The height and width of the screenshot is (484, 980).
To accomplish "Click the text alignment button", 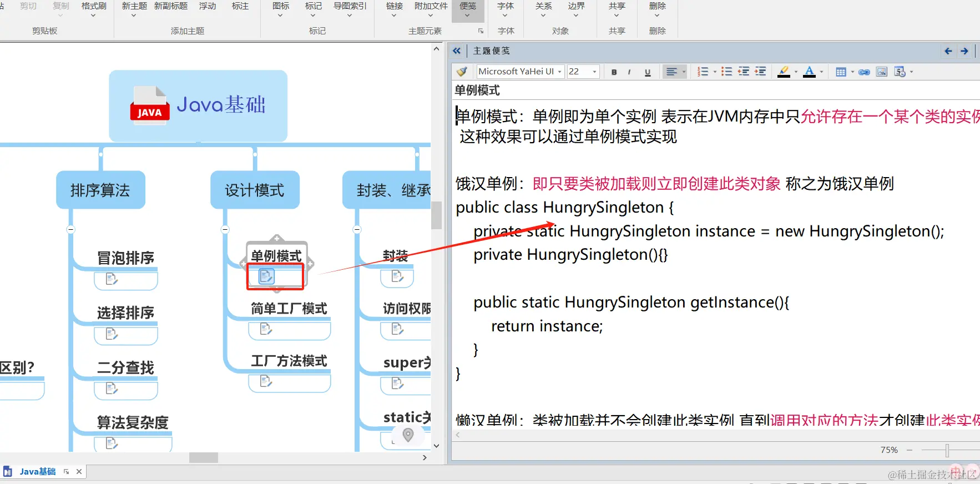I will click(x=671, y=72).
